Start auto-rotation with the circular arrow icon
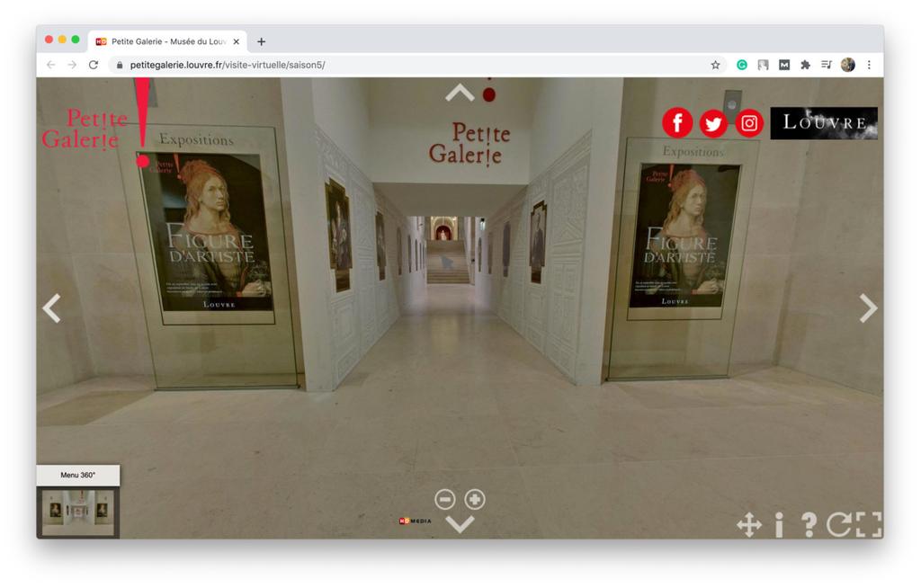The width and height of the screenshot is (921, 588). [x=839, y=524]
